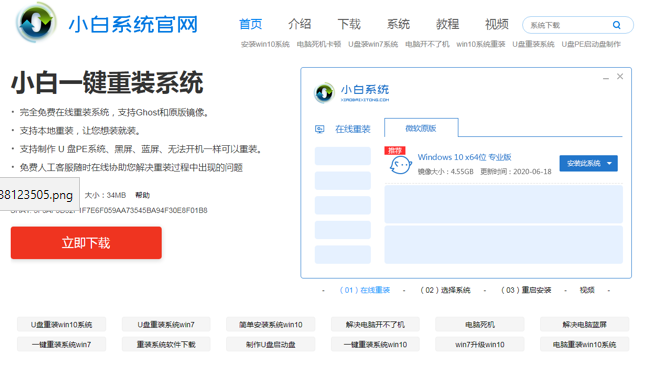
Task: Select the 在线重装 sidebar tab
Action: pyautogui.click(x=352, y=129)
